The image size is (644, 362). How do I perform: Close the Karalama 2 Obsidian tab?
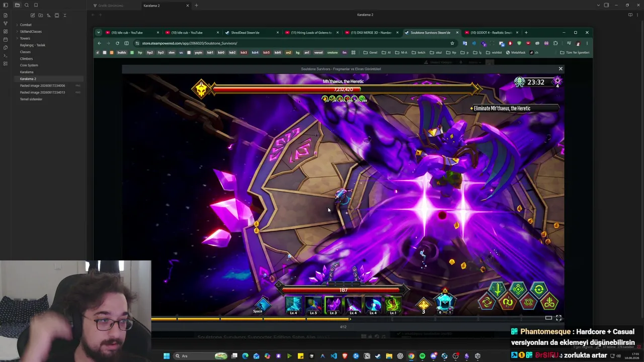(x=188, y=6)
